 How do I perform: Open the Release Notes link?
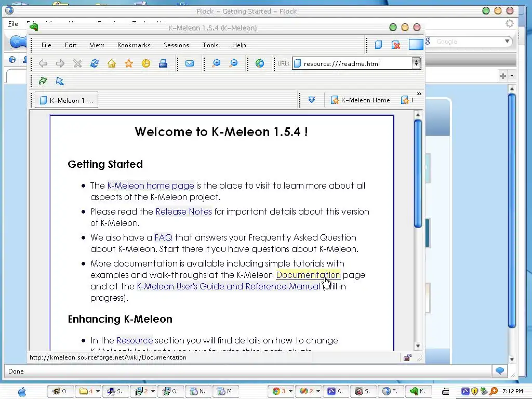183,211
